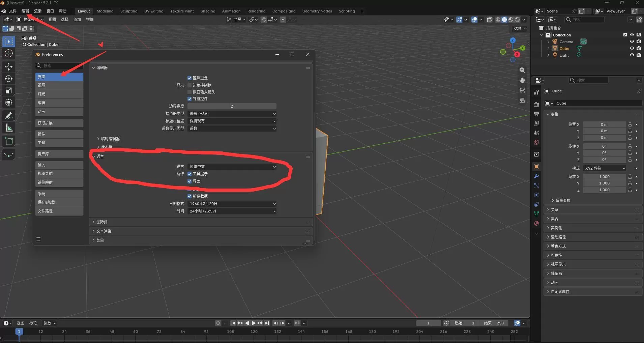Click the timeline current frame number field
The image size is (644, 343).
coord(429,323)
